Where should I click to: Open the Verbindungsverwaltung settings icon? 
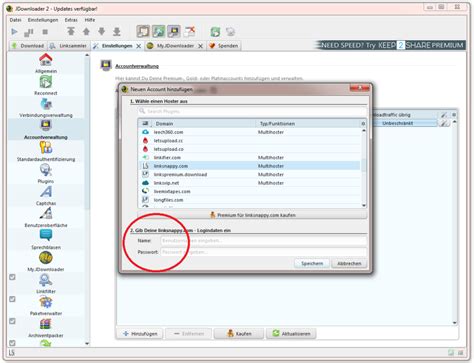(x=46, y=104)
